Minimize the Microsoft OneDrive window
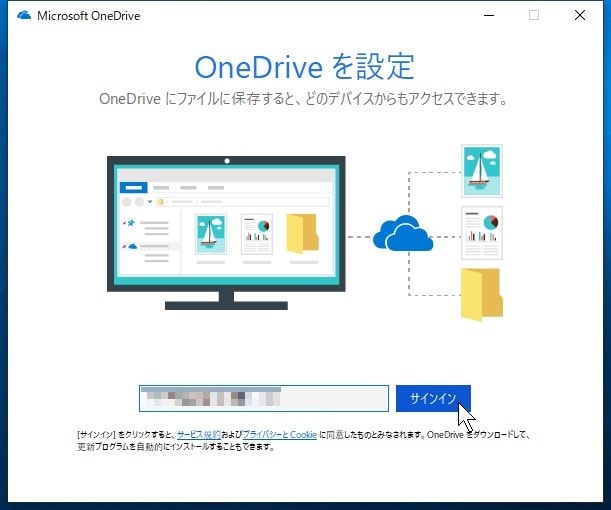The image size is (611, 510). [489, 16]
